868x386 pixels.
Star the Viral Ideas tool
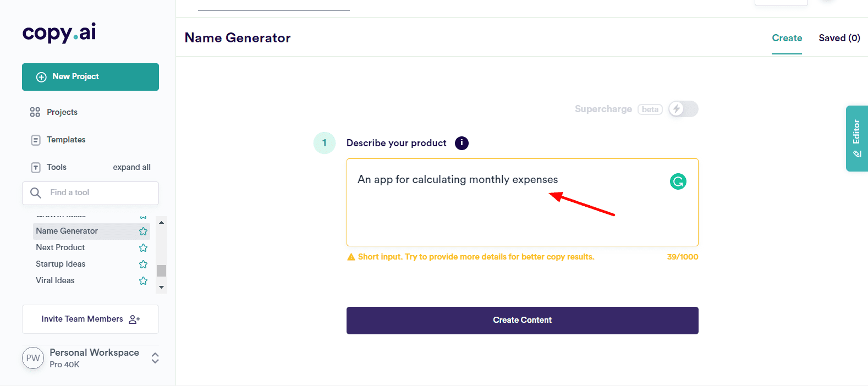pyautogui.click(x=143, y=281)
